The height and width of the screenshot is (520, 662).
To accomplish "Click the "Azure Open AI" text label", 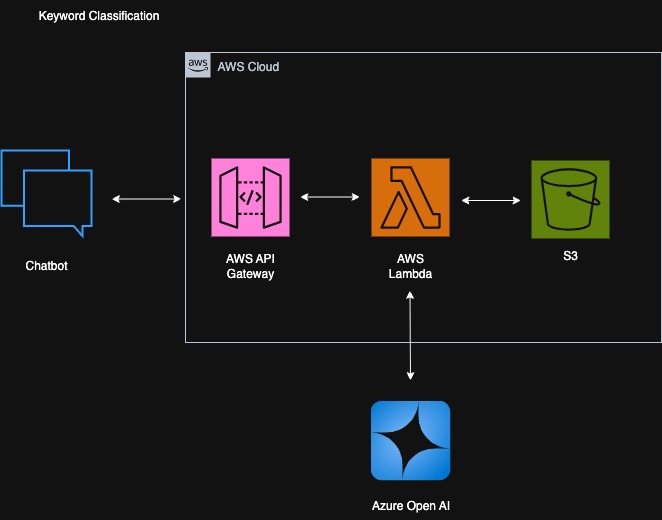I will point(410,505).
